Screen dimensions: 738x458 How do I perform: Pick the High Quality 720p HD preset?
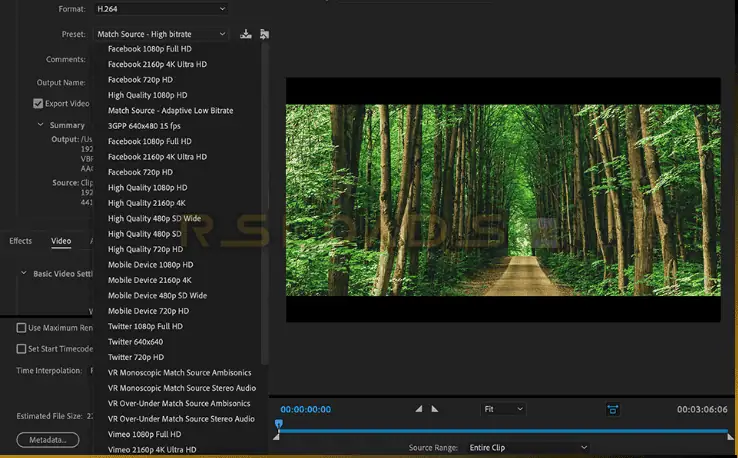tap(145, 249)
